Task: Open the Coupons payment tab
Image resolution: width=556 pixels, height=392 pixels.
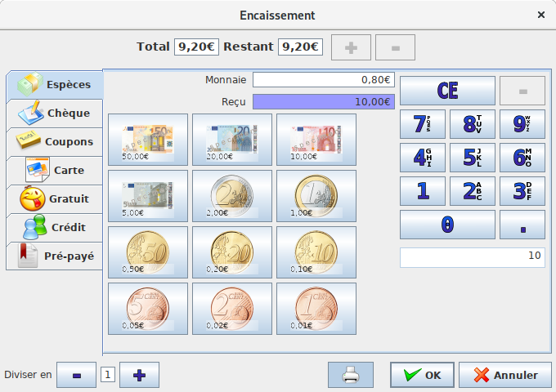Action: 55,141
